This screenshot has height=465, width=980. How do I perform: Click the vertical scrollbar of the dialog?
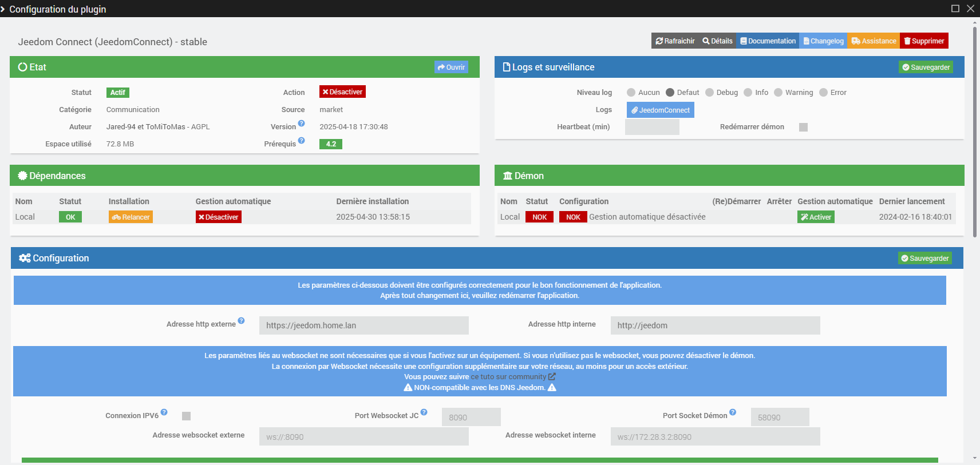coord(975,132)
